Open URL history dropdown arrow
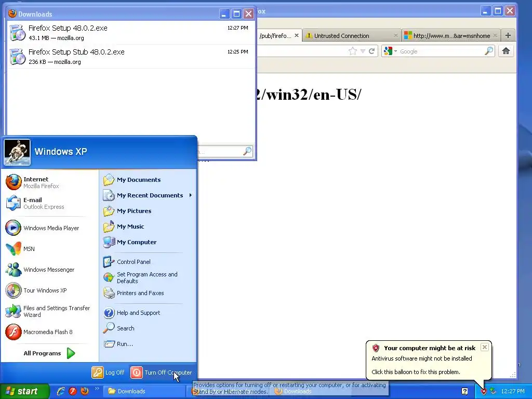This screenshot has height=399, width=532. pos(363,51)
